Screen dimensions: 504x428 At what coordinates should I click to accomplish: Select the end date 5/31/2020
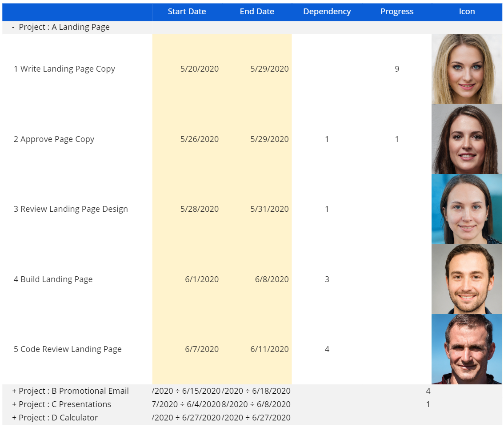pos(269,209)
